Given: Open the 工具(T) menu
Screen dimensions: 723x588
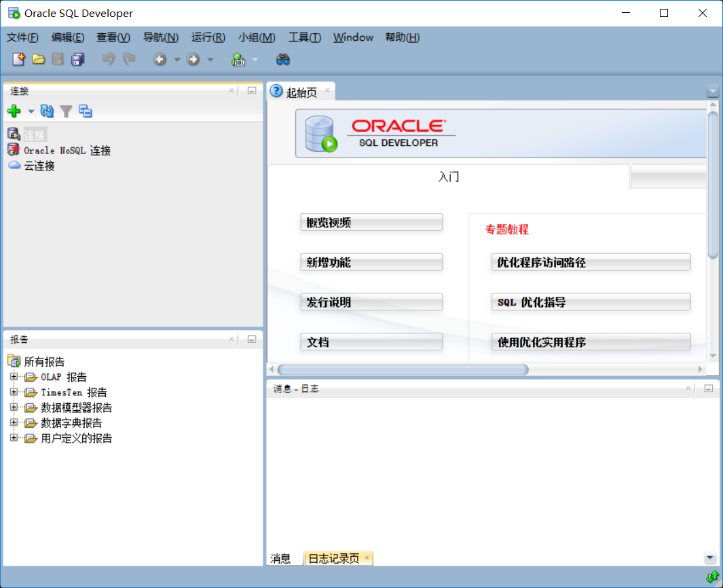Looking at the screenshot, I should 304,37.
